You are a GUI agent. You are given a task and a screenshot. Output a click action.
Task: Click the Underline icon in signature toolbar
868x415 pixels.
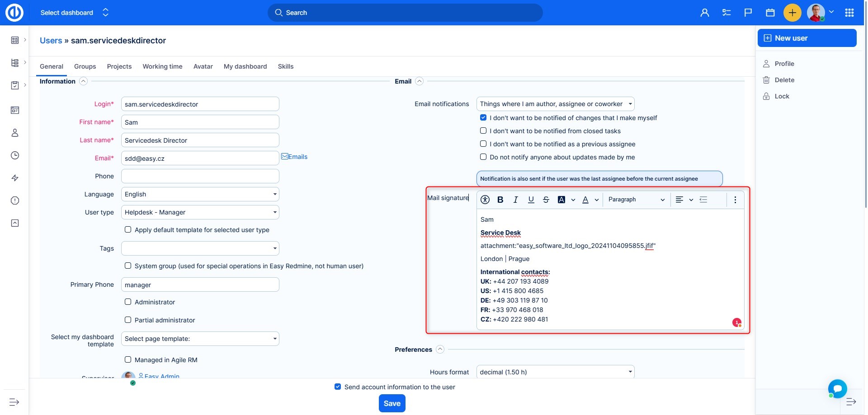pos(531,200)
